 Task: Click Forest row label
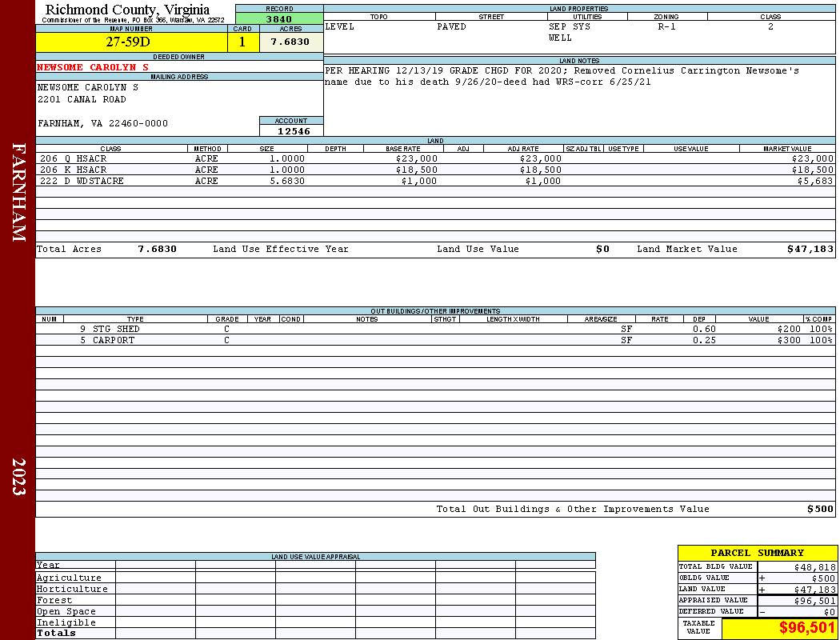coord(54,600)
